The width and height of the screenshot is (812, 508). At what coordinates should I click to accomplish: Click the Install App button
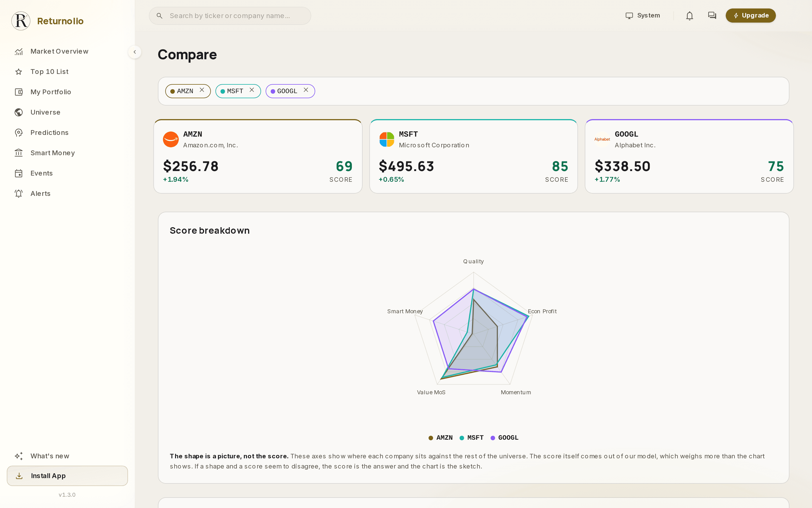[x=67, y=476]
